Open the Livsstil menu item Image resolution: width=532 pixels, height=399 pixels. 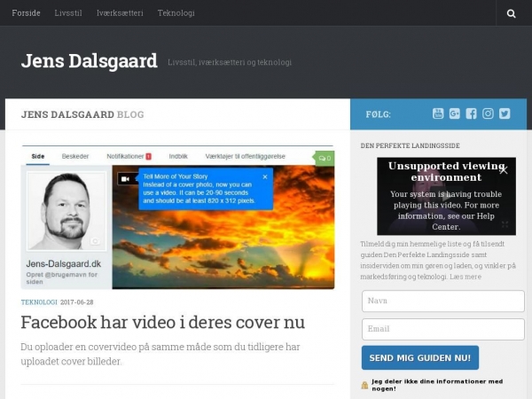pos(68,13)
